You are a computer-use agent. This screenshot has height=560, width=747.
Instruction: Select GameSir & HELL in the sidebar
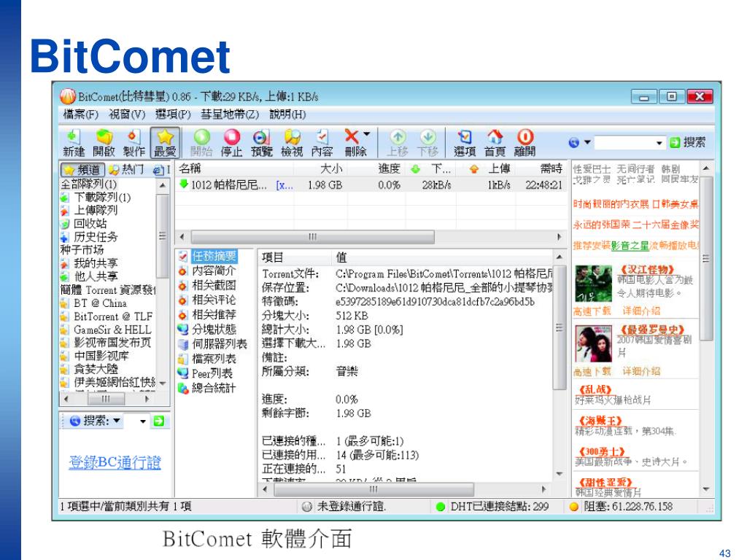(112, 330)
